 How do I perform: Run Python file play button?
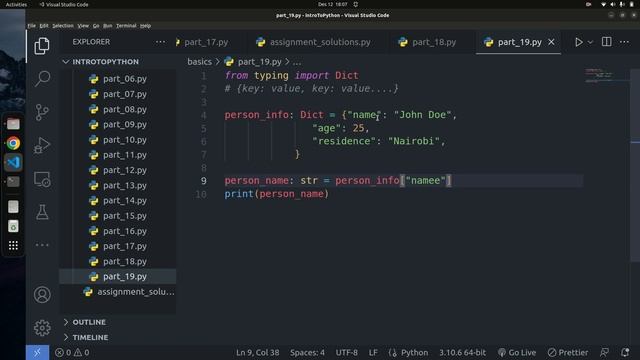(578, 42)
